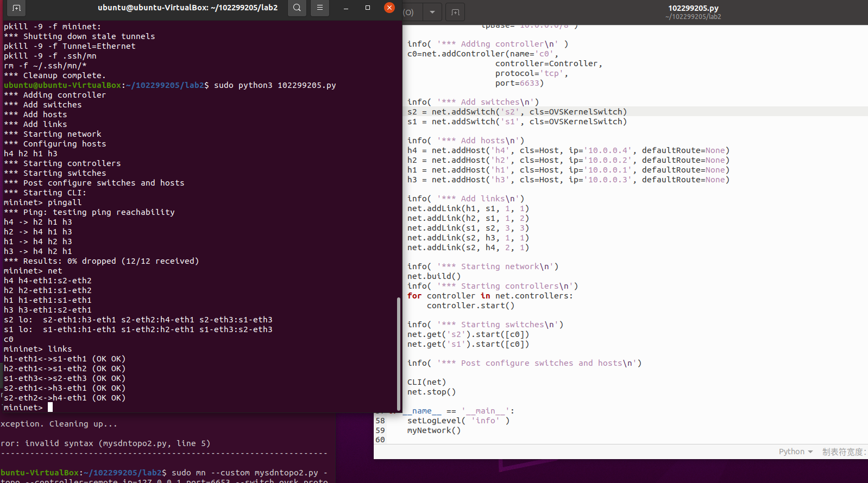Click the 'setLogLevel( 'info' )' code line
The height and width of the screenshot is (483, 868).
[458, 421]
